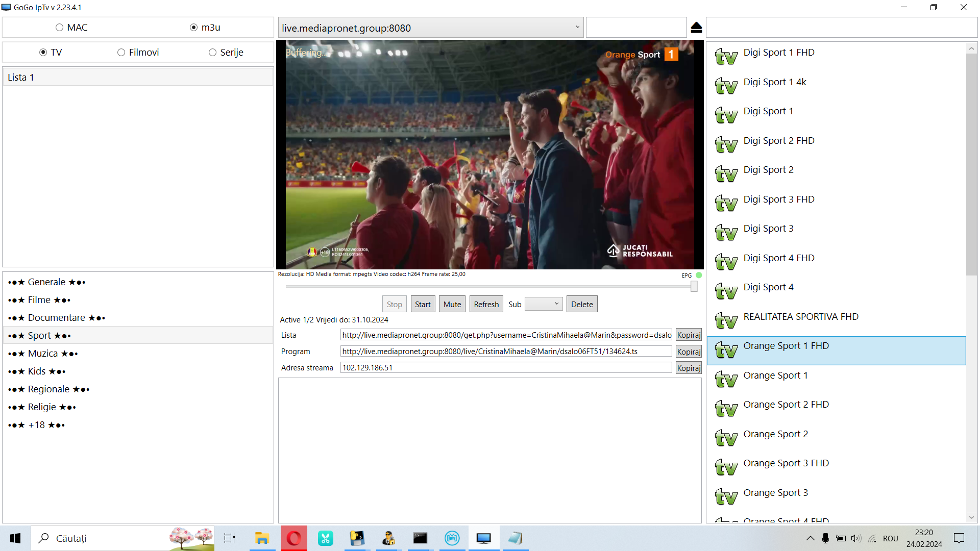980x551 pixels.
Task: Select the Filmovi radio button
Action: pos(121,53)
